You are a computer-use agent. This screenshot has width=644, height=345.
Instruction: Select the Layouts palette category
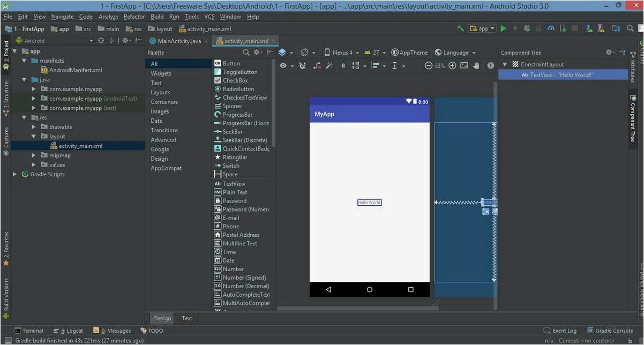tap(161, 92)
